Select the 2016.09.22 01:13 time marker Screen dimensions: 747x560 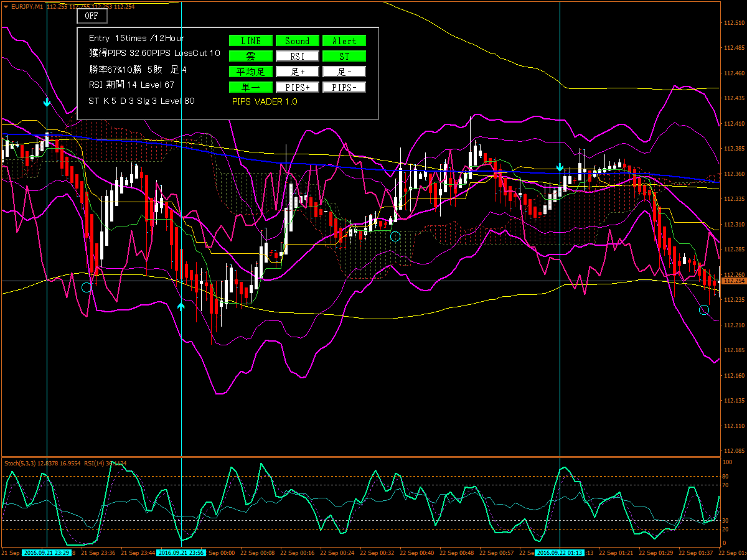click(560, 553)
